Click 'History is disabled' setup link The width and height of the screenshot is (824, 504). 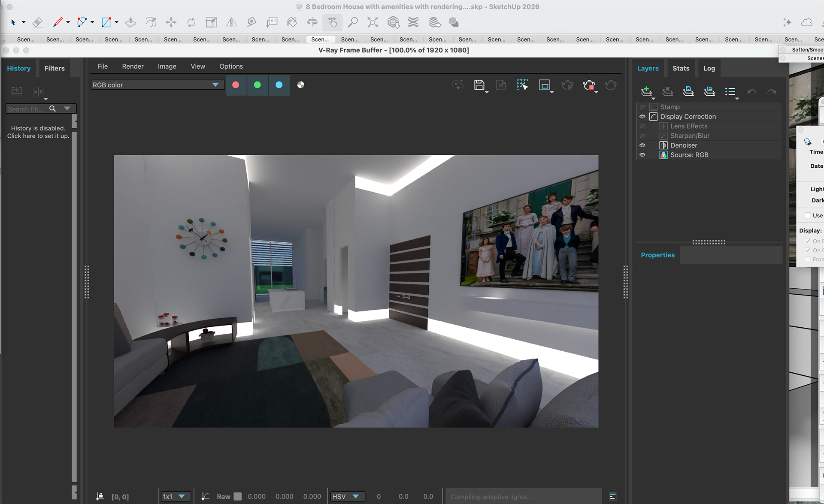tap(38, 132)
